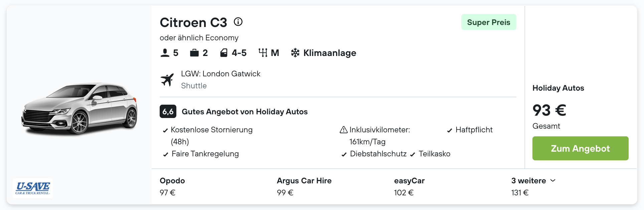Click the luggage suitcase icon

click(x=194, y=53)
